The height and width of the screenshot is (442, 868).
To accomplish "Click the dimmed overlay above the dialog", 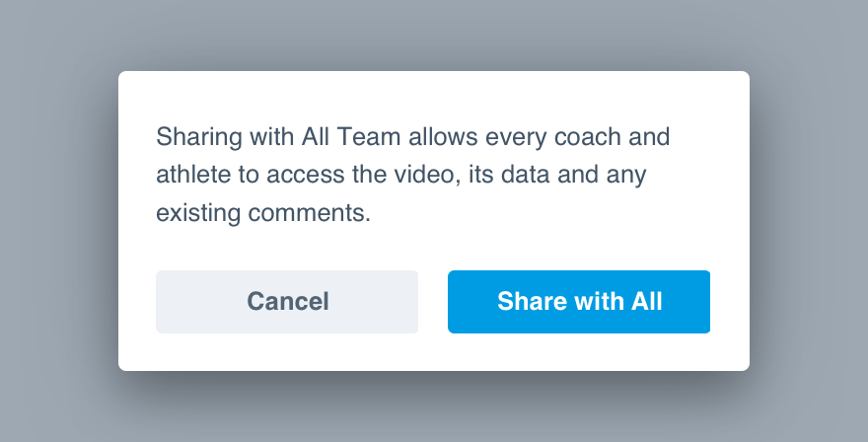I will 434,35.
